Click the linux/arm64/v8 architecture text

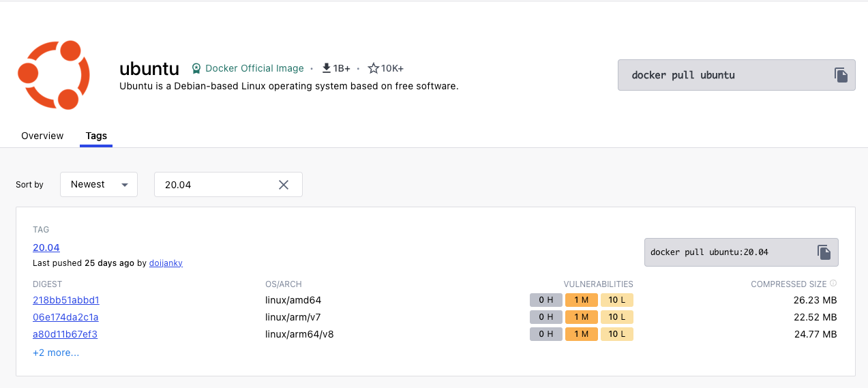[299, 334]
